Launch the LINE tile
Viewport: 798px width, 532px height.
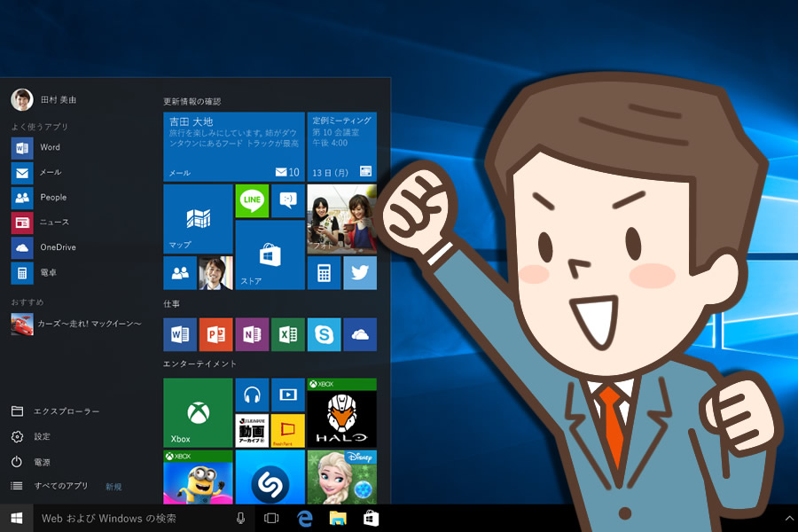[x=252, y=200]
